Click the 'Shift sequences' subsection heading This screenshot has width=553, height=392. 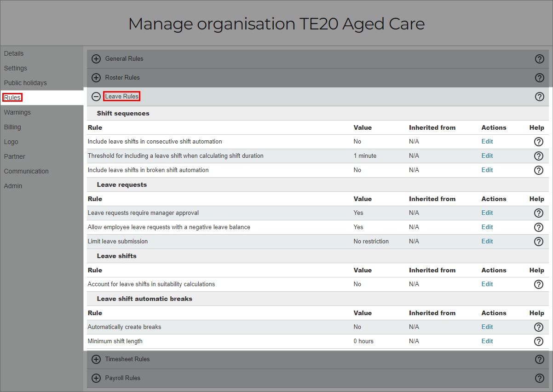point(123,113)
